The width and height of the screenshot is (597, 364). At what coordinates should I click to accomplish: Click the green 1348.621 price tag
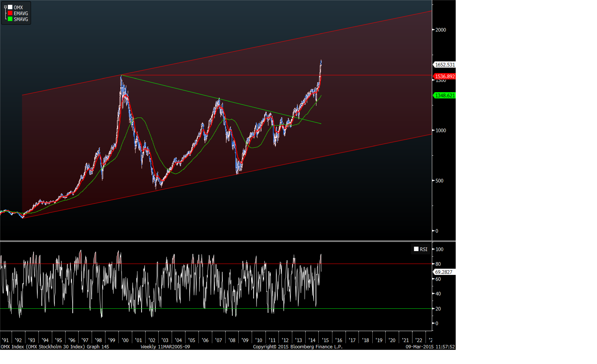click(445, 96)
